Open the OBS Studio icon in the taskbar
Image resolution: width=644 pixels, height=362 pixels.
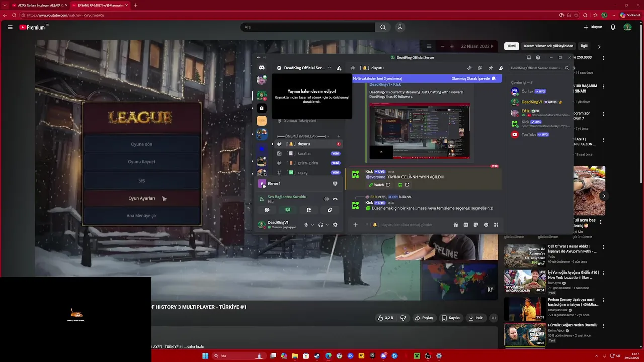(x=428, y=356)
